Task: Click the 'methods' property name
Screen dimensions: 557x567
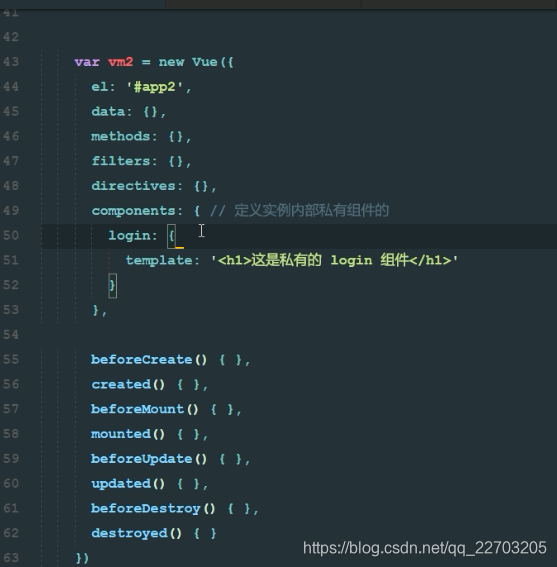Action: tap(120, 136)
